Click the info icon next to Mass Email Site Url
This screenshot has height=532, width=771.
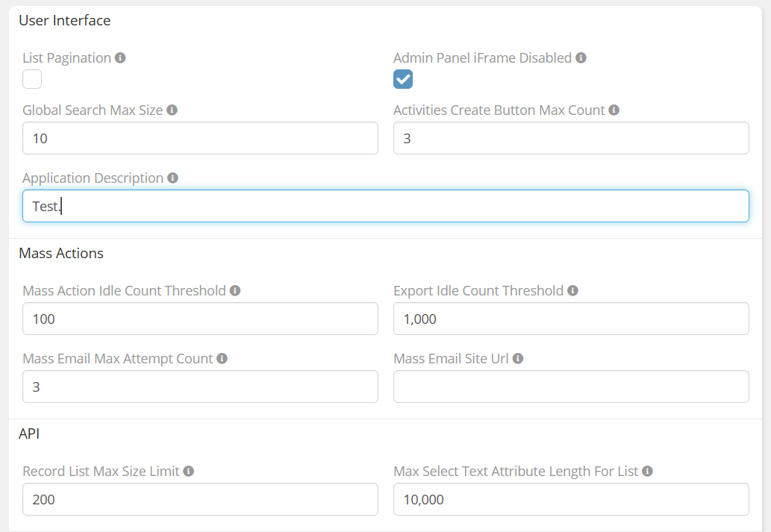coord(518,359)
